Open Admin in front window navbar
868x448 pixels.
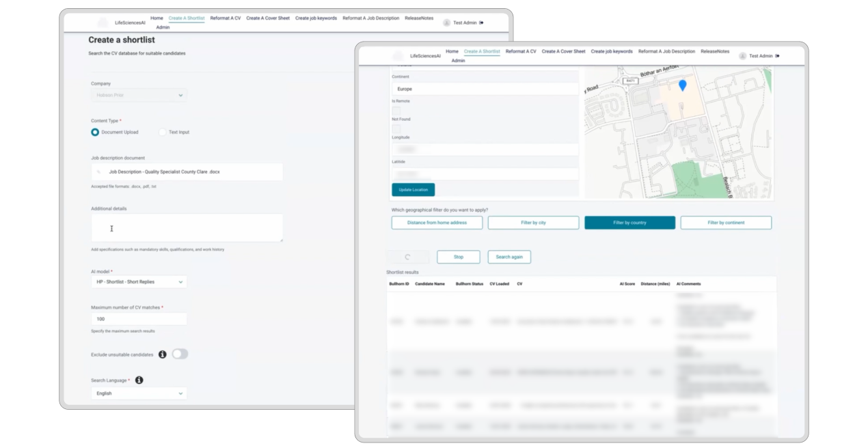click(458, 60)
